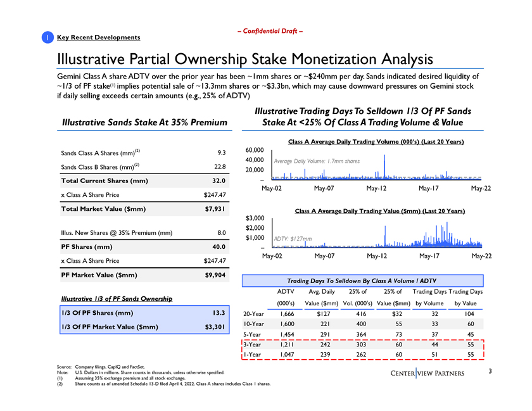Select the $3,000 axis label on the value chart

coord(255,218)
